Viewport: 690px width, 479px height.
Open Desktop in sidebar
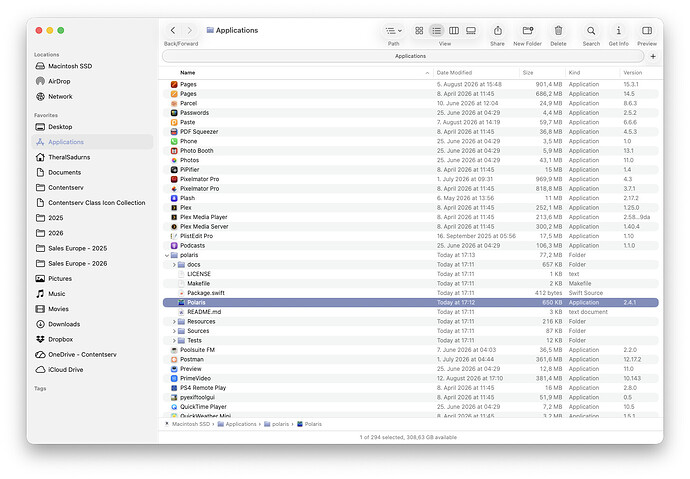tap(92, 127)
